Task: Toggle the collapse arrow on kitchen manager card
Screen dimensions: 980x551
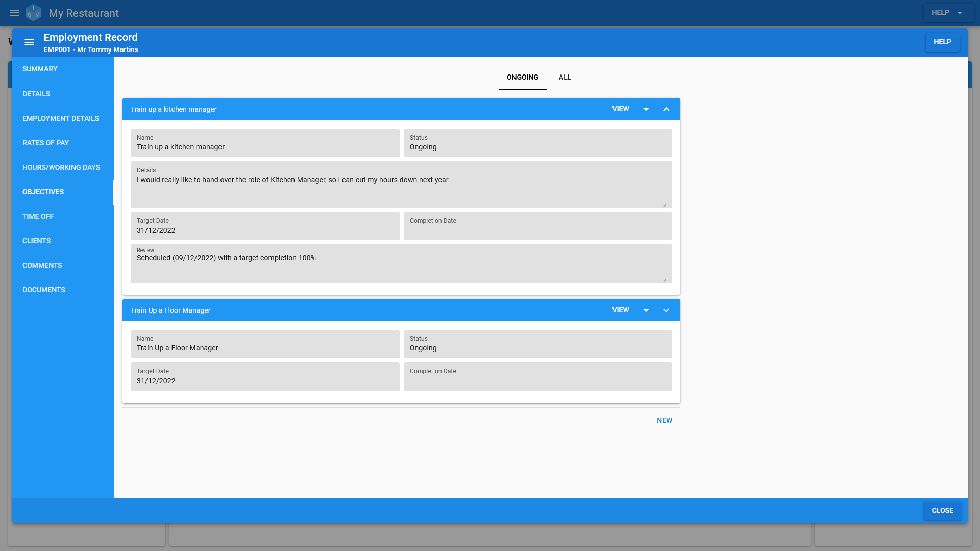Action: 666,109
